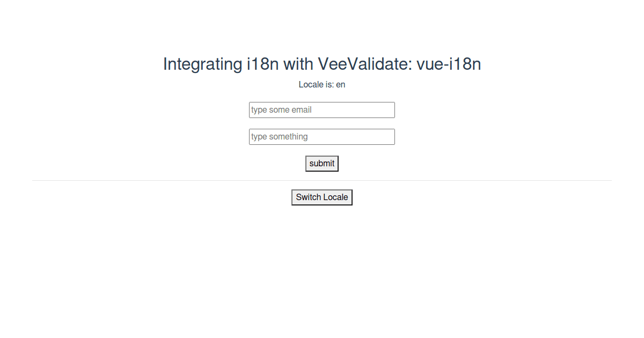
Task: Click 'Integrating i18n with VeeValidate' title
Action: 321,64
